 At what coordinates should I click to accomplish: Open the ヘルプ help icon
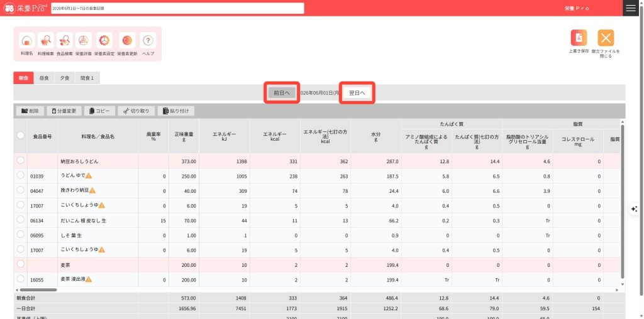pos(148,41)
